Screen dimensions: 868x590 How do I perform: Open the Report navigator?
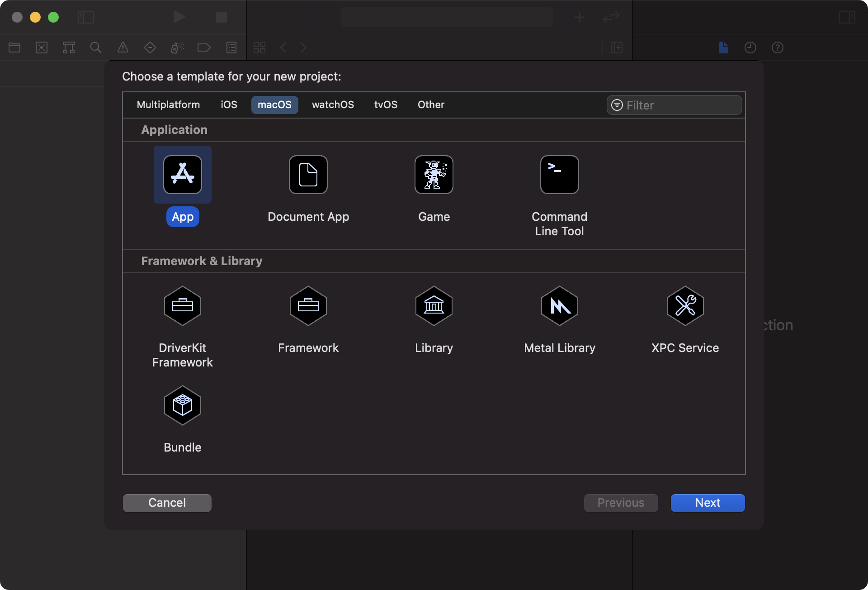pyautogui.click(x=231, y=48)
